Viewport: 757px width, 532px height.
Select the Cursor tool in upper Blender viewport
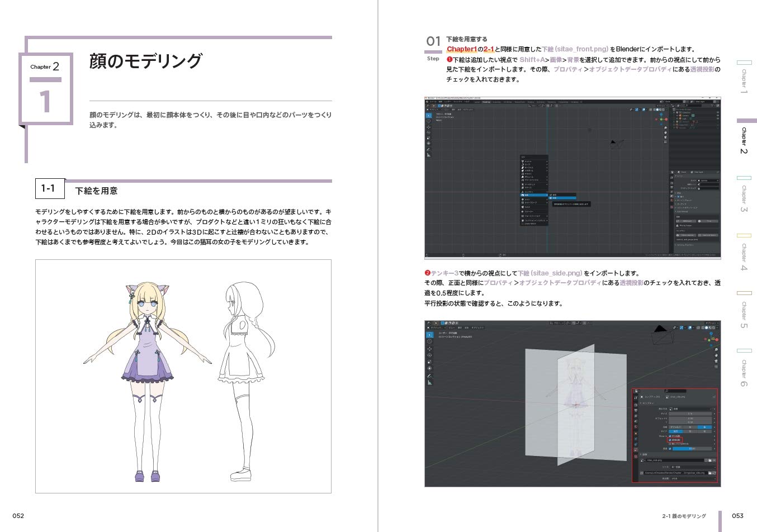click(x=428, y=121)
